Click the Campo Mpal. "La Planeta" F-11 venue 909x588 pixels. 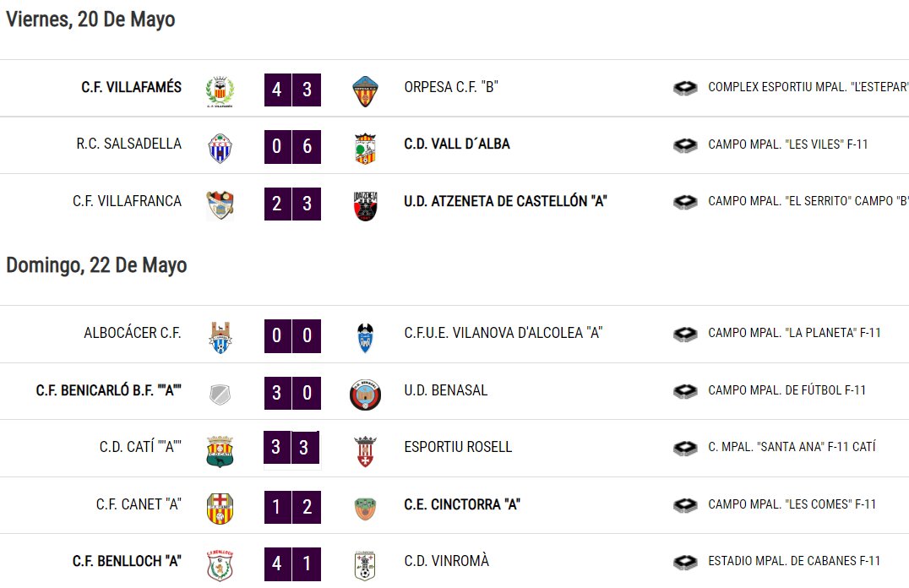794,333
